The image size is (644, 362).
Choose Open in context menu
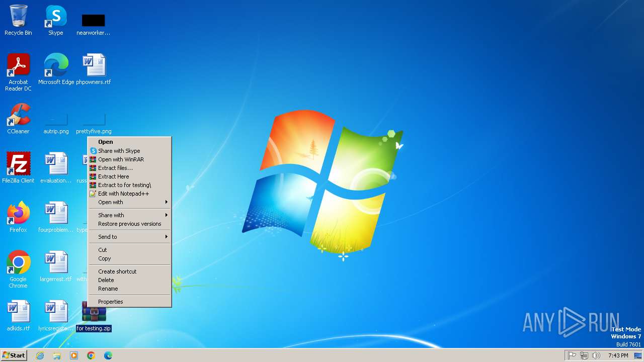click(130, 142)
